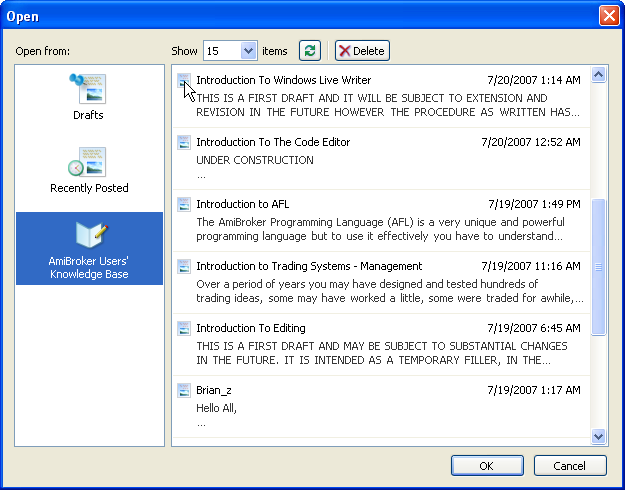Click the Introduction To Windows Live Writer post icon
625x490 pixels.
click(184, 81)
